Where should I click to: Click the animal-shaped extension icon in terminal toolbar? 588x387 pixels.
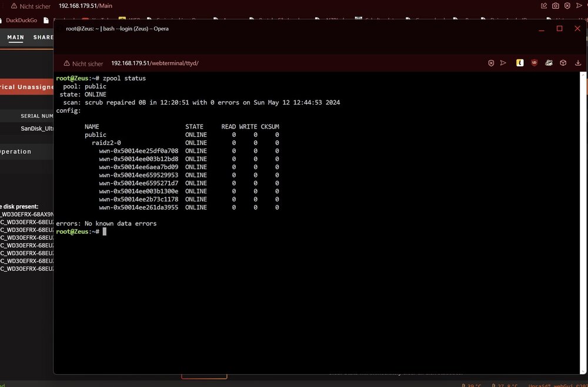coord(549,63)
